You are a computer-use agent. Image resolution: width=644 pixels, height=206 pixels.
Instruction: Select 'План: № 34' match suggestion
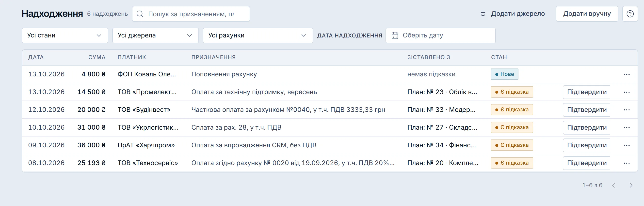(442, 145)
